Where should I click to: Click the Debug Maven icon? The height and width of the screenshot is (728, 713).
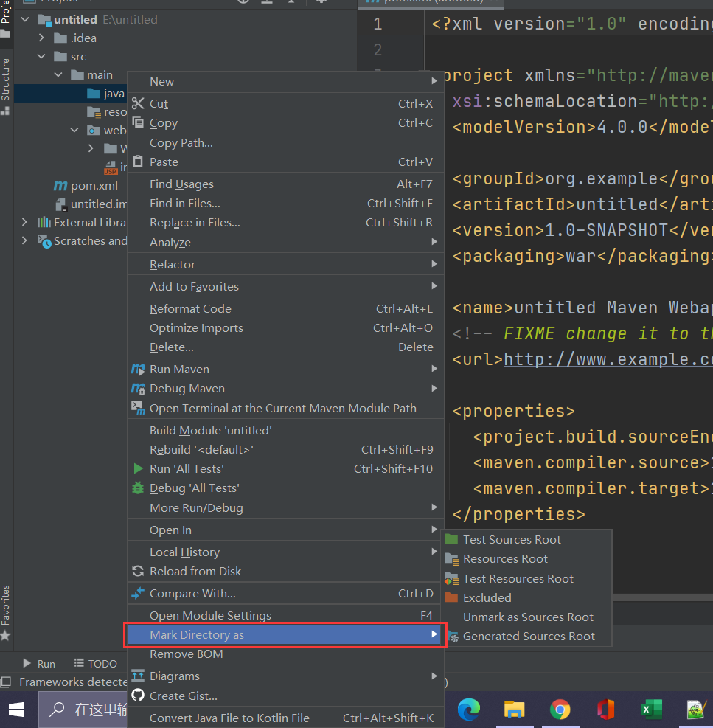(x=138, y=389)
